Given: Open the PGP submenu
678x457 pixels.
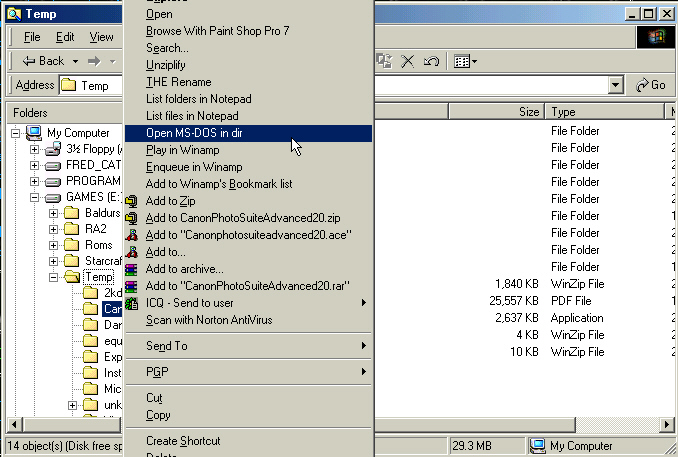Looking at the screenshot, I should point(248,372).
